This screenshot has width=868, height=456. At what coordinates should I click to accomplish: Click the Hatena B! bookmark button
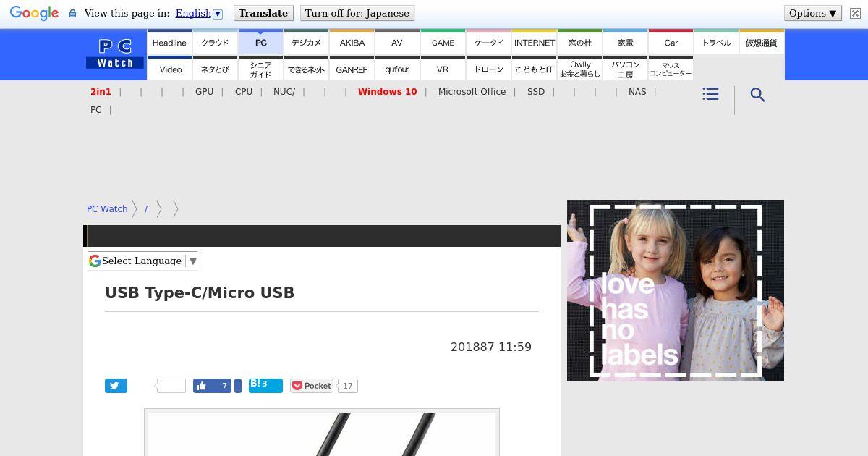pyautogui.click(x=265, y=385)
